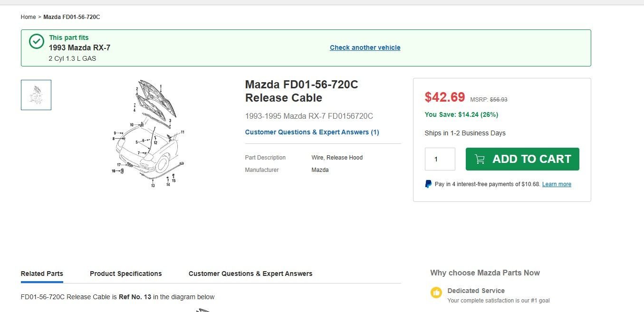Open Customer Questions & Expert Answers tab
The width and height of the screenshot is (644, 312).
pyautogui.click(x=250, y=274)
